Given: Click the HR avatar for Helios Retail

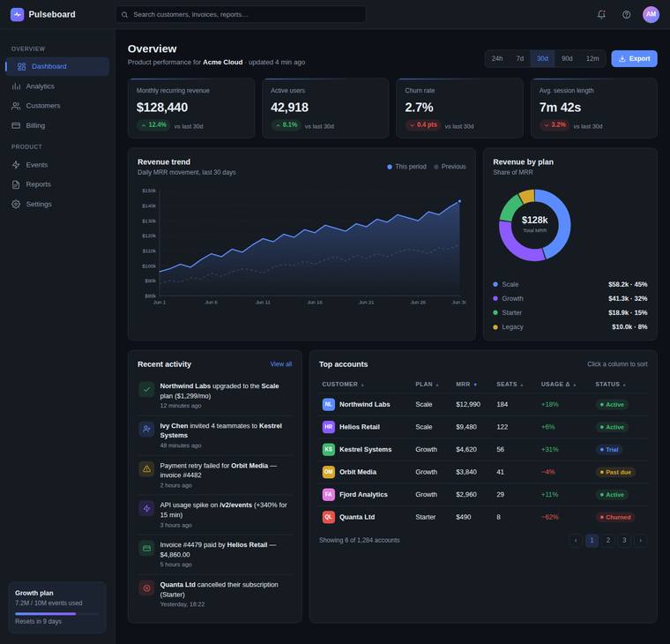Looking at the screenshot, I should (x=328, y=427).
